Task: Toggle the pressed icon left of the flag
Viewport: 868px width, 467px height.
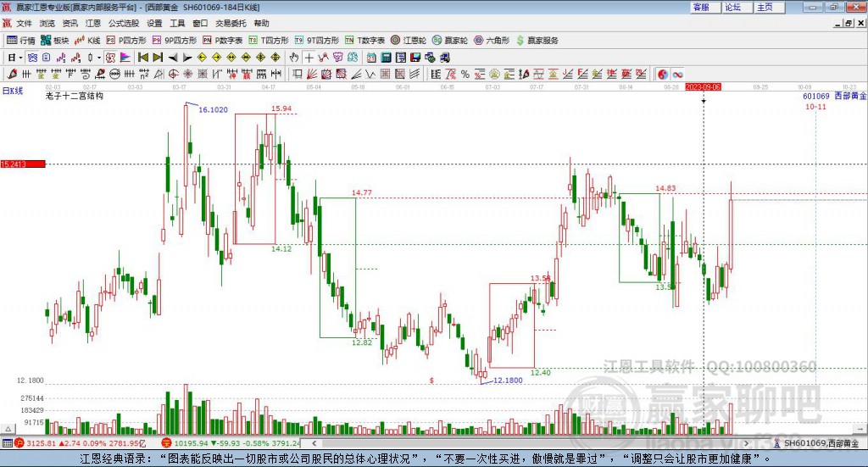Action: (x=110, y=58)
